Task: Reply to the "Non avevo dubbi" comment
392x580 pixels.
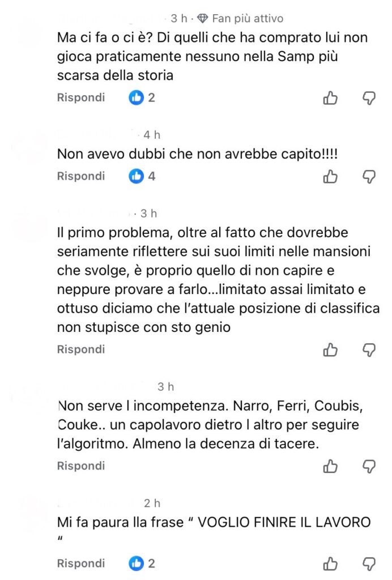Action: point(81,176)
